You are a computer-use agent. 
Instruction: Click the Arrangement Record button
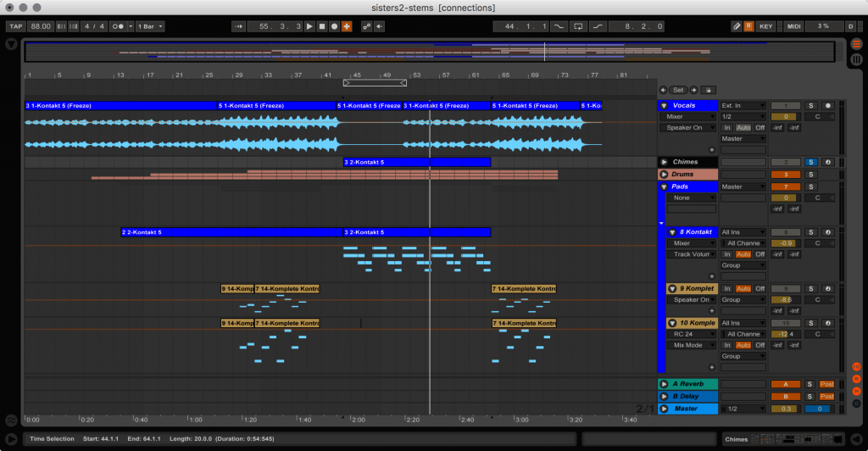334,26
